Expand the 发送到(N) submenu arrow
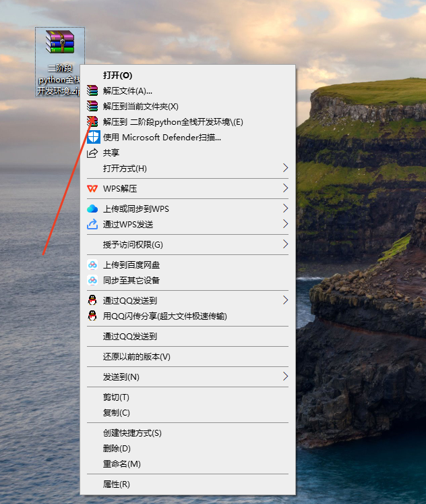 coord(285,376)
